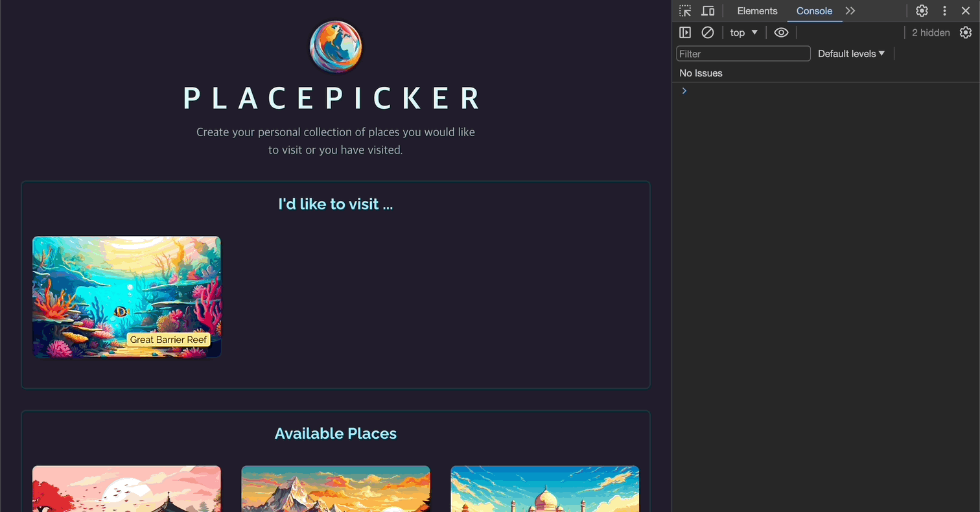Open the Elements tab
Image resolution: width=980 pixels, height=512 pixels.
[757, 11]
